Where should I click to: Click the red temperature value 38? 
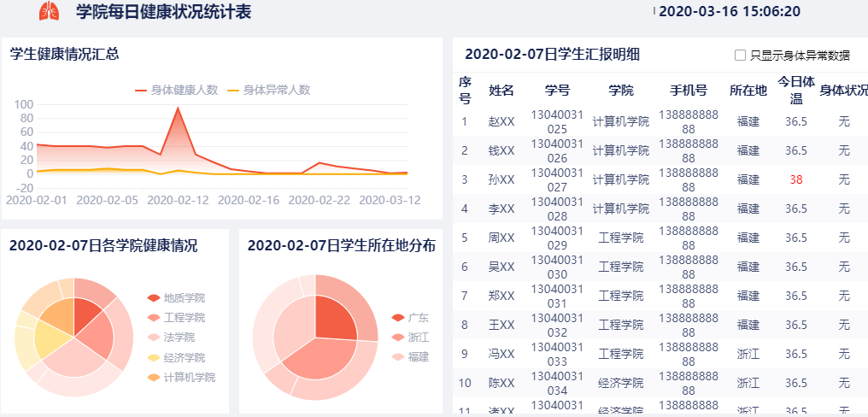click(796, 179)
